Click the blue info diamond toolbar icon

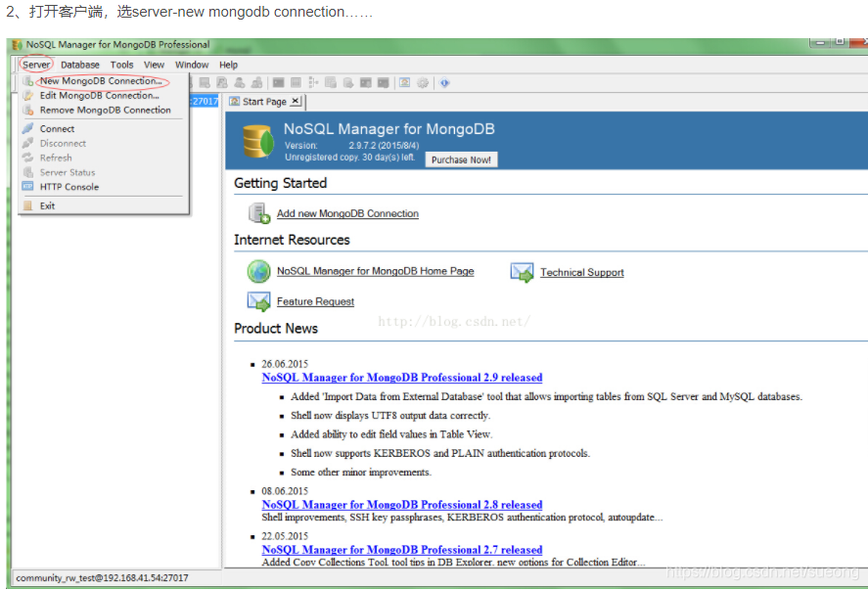tap(444, 83)
